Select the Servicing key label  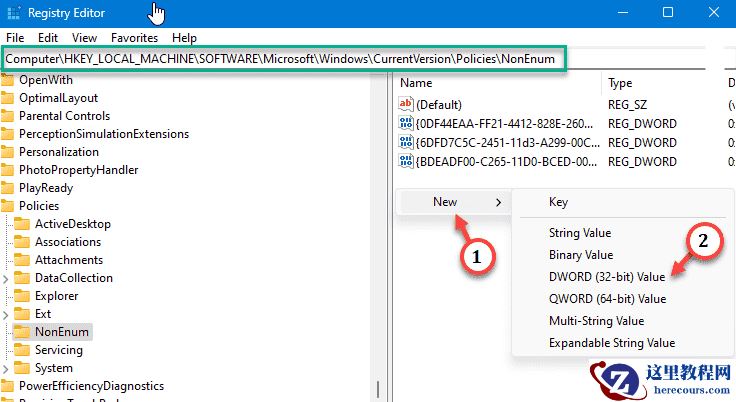point(59,350)
